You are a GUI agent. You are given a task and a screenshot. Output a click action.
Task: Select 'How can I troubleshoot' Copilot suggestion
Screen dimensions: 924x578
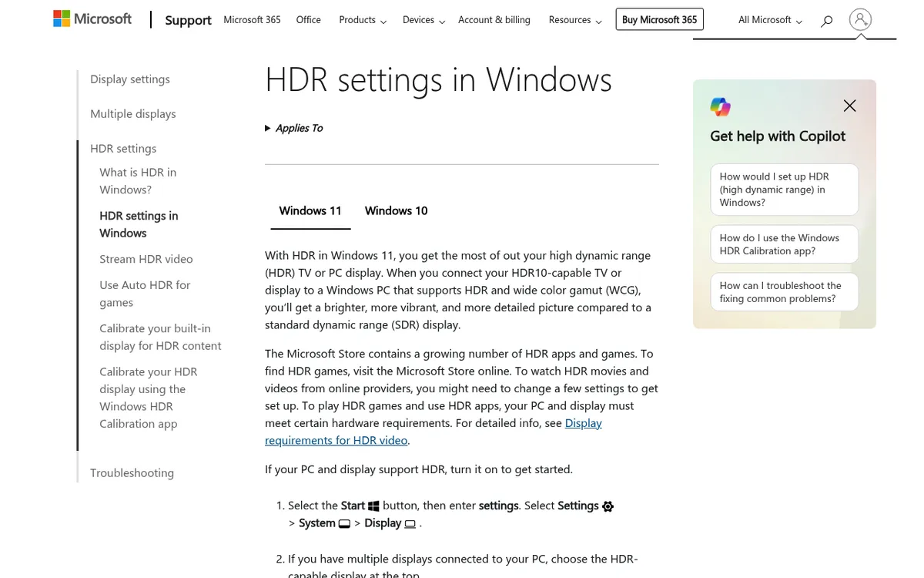(x=784, y=292)
